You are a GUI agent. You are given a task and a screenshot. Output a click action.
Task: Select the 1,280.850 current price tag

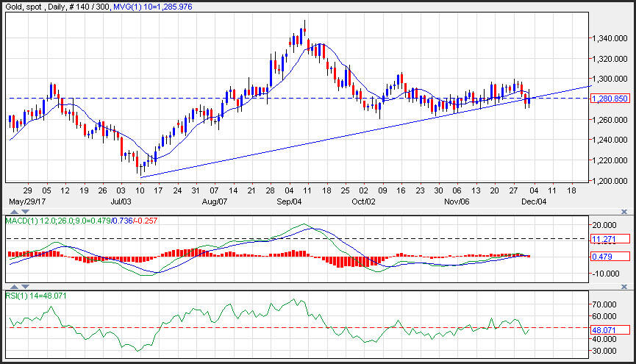610,99
